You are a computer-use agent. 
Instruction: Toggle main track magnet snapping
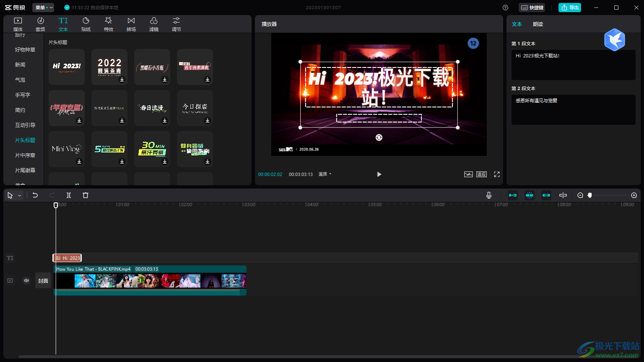(x=513, y=195)
